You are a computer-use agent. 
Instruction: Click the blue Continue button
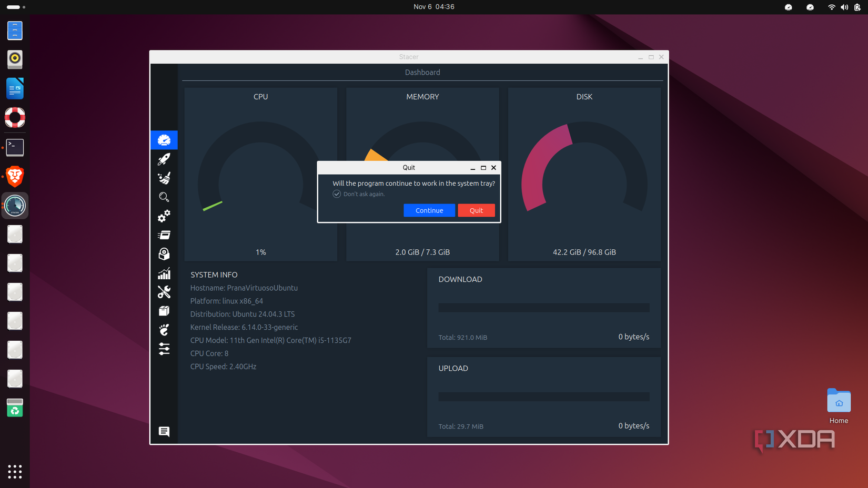click(x=429, y=210)
